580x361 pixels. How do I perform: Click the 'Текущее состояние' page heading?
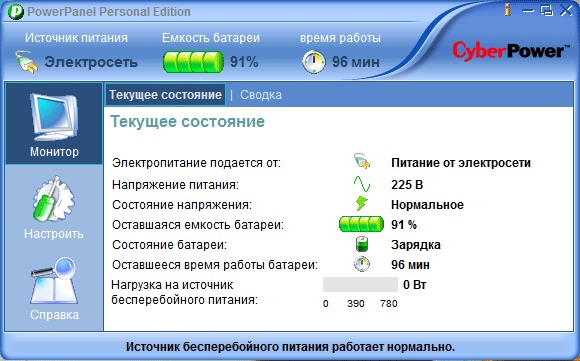point(188,121)
